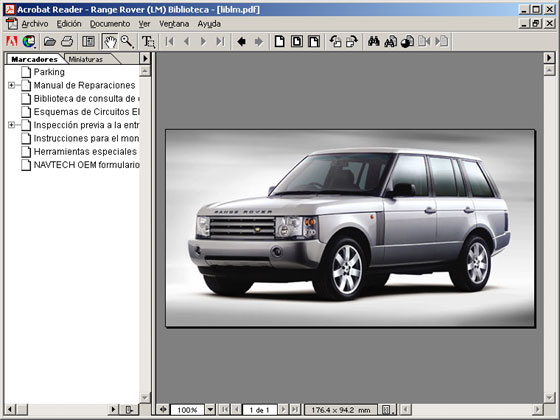Expand Manual de Reparaciones bookmark
Viewport: 560px width, 420px height.
point(11,85)
